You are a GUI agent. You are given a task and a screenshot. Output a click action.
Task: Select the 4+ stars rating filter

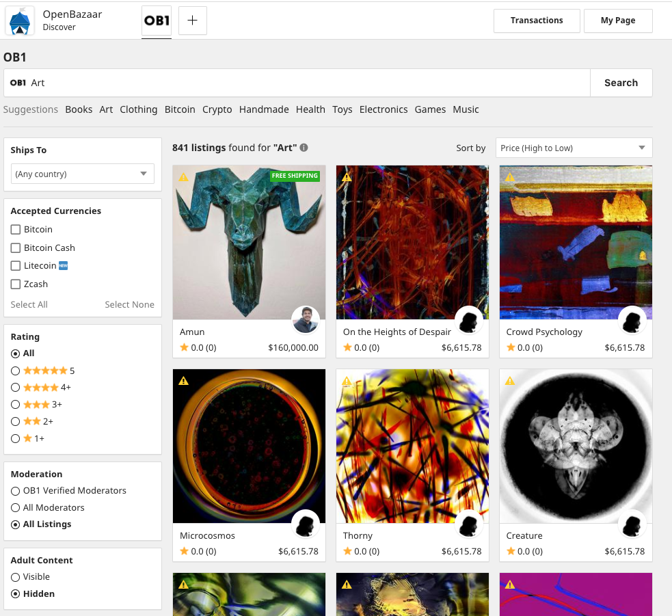click(16, 388)
